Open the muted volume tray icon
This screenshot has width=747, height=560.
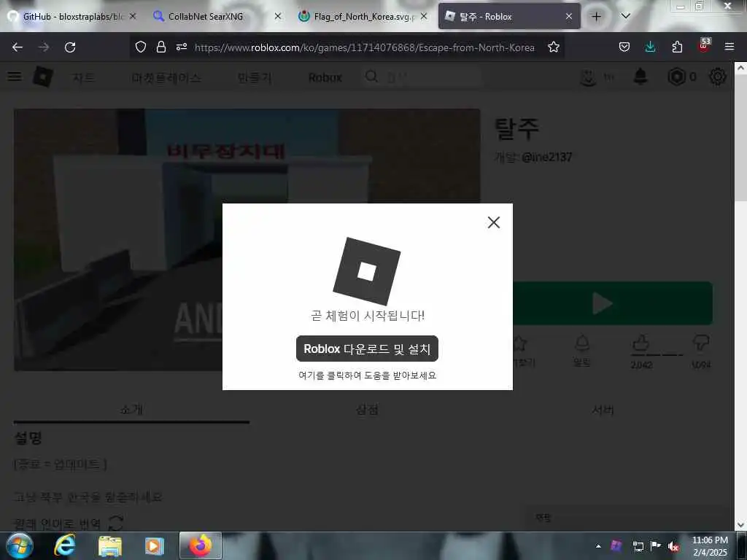(x=673, y=546)
